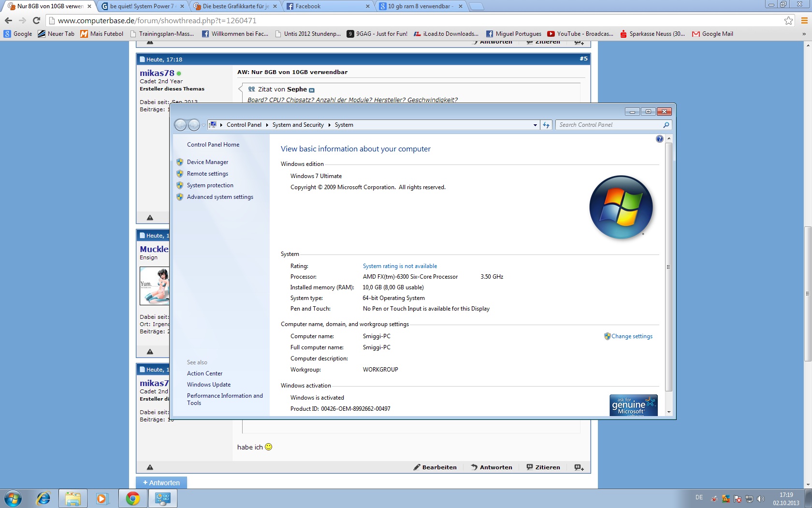This screenshot has width=812, height=508.
Task: Select the 'Nur 8GB von 10GB' tab
Action: pos(49,6)
